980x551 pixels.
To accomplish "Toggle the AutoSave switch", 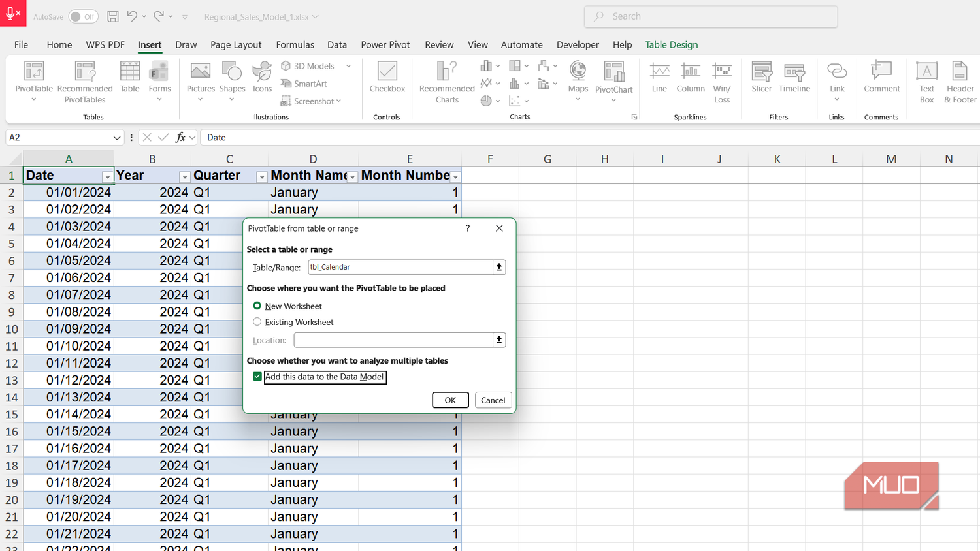I will (x=84, y=16).
